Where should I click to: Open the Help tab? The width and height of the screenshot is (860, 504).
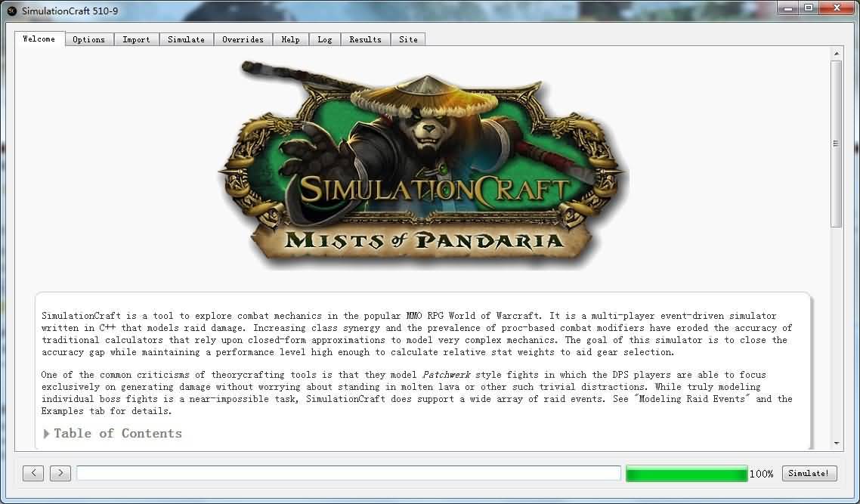tap(291, 39)
